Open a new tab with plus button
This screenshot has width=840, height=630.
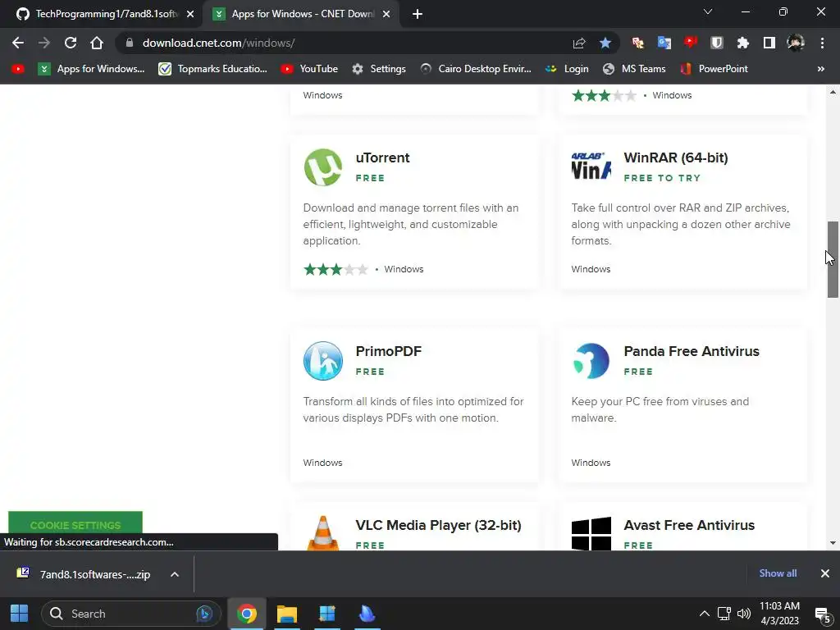[x=418, y=14]
